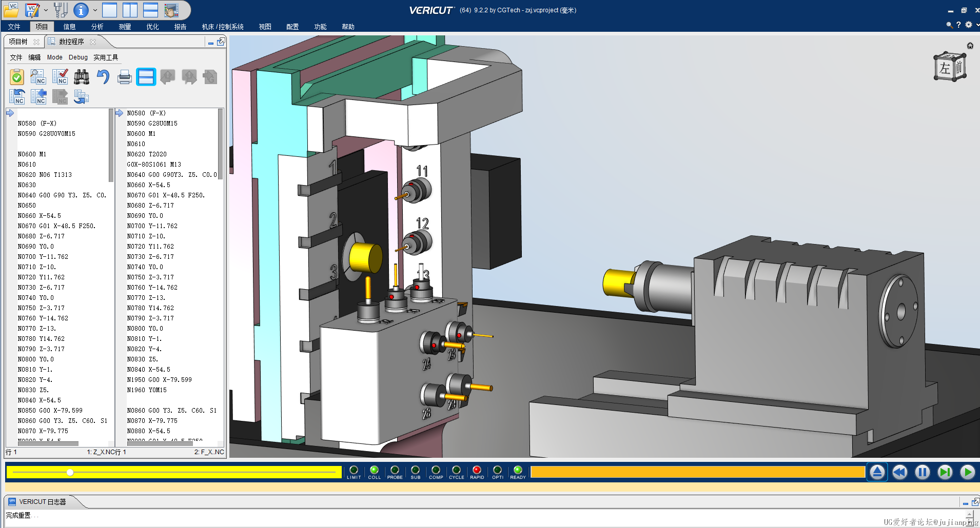Click the blue undo arrow icon
This screenshot has width=980, height=528.
click(103, 77)
